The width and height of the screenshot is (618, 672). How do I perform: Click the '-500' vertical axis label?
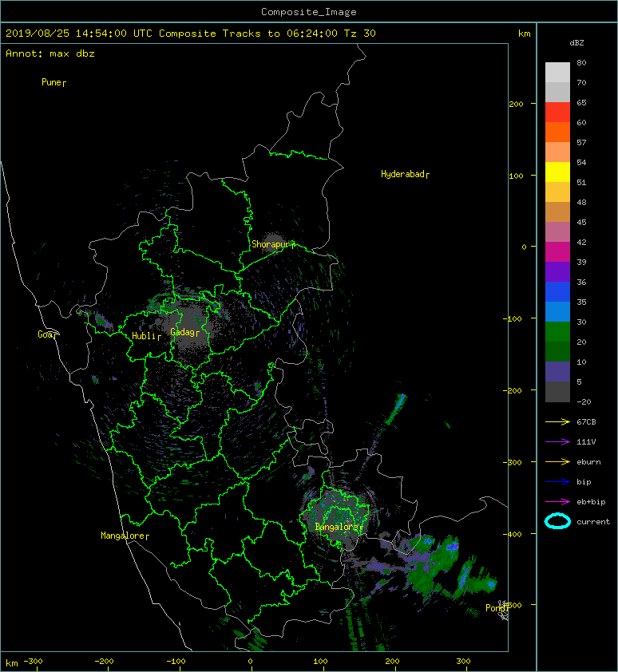coord(513,605)
